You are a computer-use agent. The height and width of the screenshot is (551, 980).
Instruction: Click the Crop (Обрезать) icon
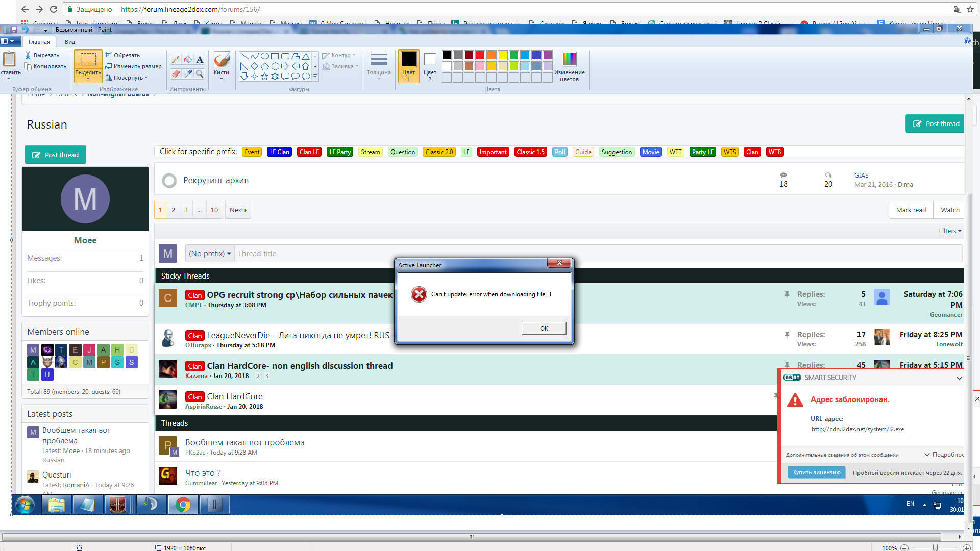click(109, 55)
